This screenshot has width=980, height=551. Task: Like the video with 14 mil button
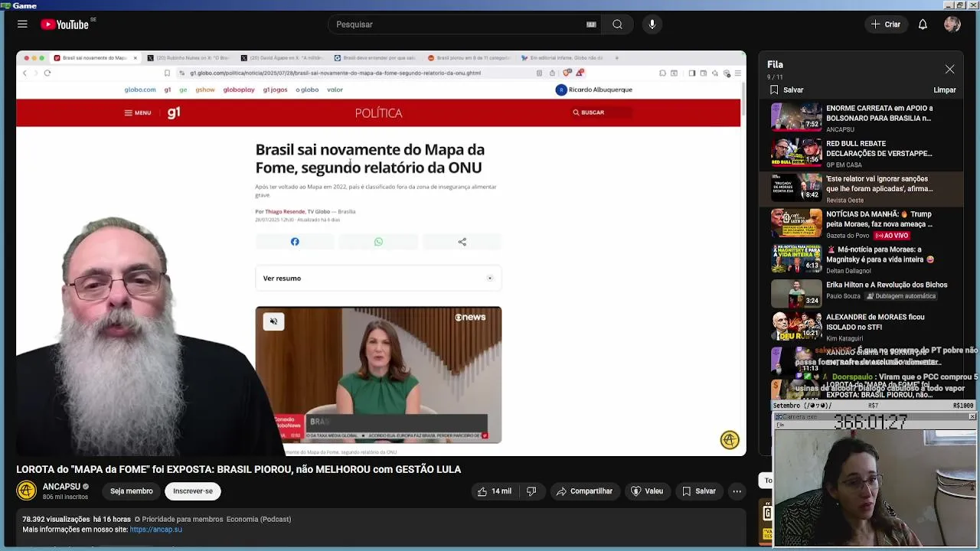click(494, 491)
